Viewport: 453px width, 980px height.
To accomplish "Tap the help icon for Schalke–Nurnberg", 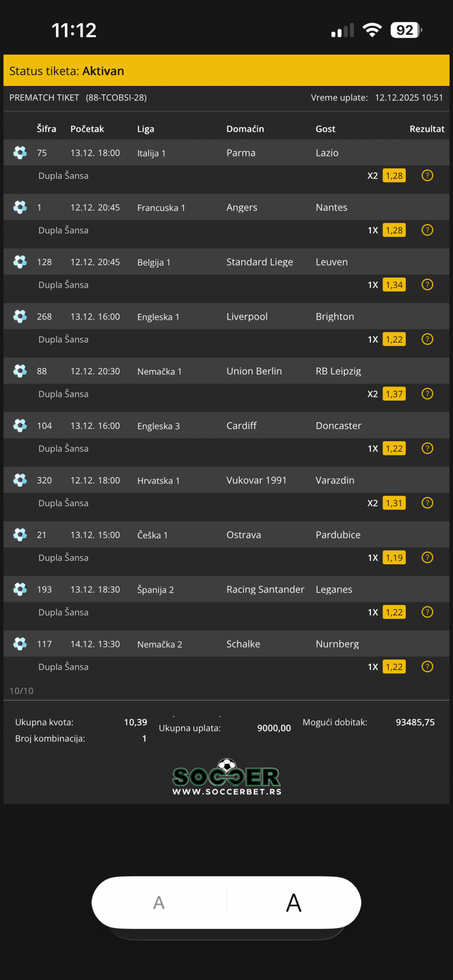I will (x=427, y=667).
